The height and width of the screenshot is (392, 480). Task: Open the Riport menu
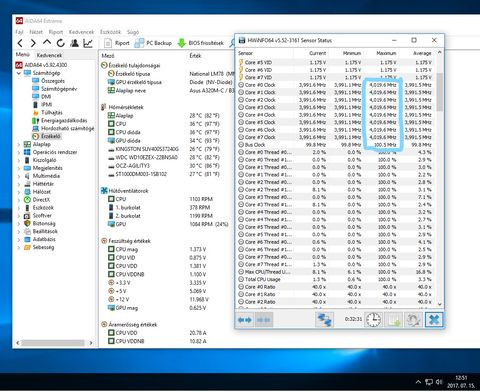56,32
